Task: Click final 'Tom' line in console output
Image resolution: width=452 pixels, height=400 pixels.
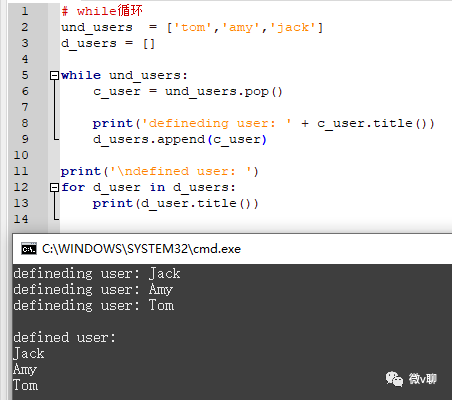Action: coord(26,385)
